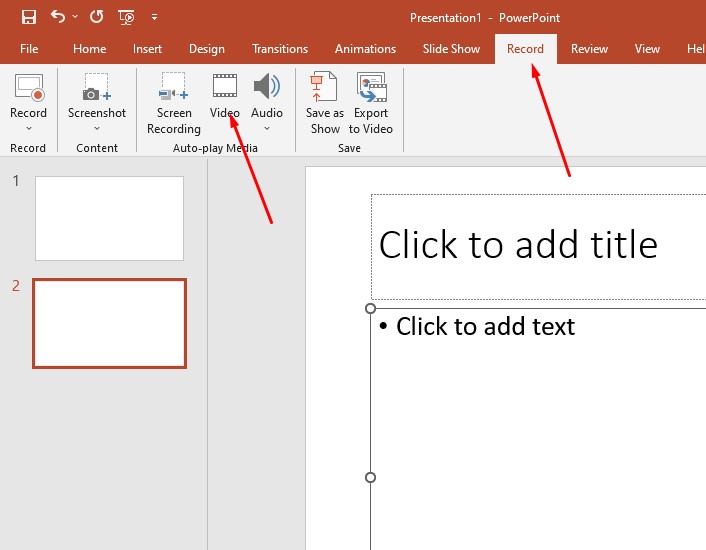Click Start From Beginning presentation icon
706x550 pixels.
click(x=126, y=17)
